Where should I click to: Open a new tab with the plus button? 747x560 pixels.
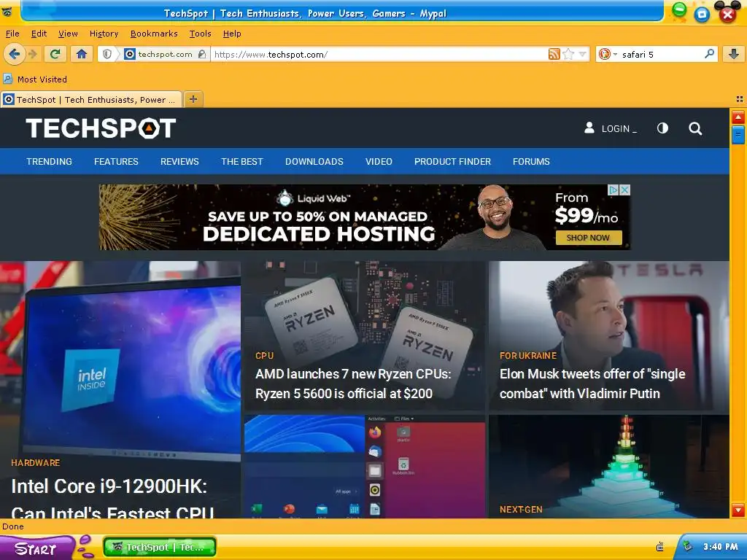[193, 99]
